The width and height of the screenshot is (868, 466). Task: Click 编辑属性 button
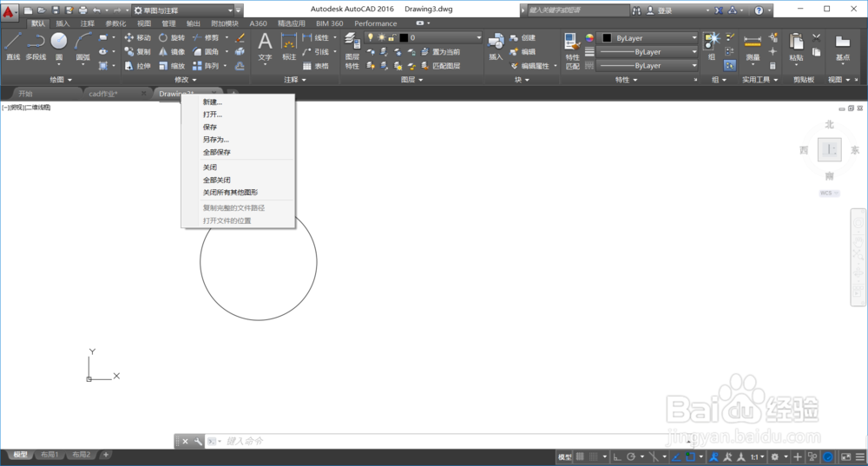click(530, 66)
